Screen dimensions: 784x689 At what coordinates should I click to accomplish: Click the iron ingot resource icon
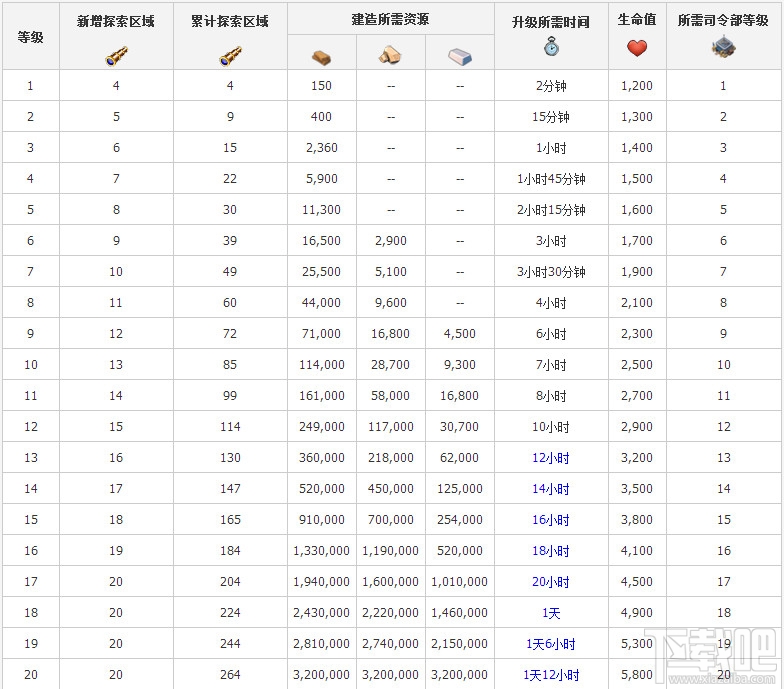pyautogui.click(x=460, y=56)
